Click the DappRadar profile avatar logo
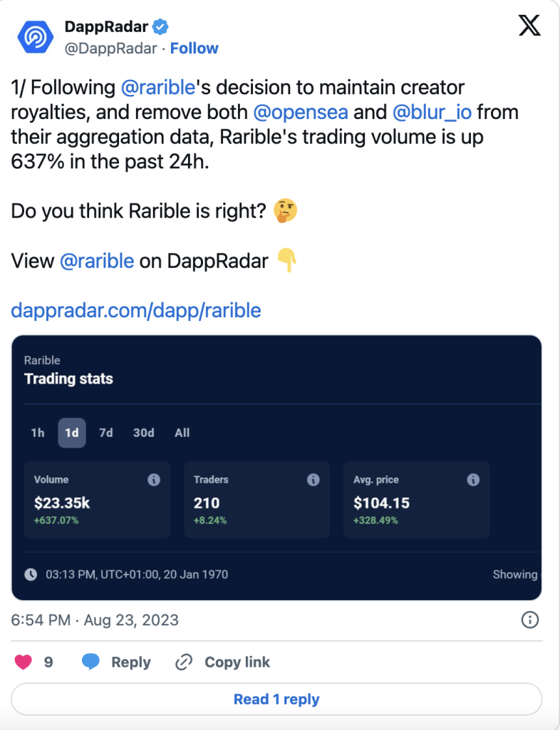Image resolution: width=560 pixels, height=730 pixels. (x=35, y=35)
